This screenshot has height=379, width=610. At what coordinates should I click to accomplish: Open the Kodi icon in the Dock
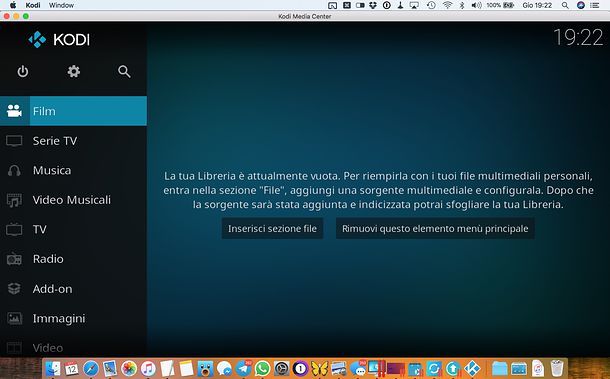coord(472,368)
